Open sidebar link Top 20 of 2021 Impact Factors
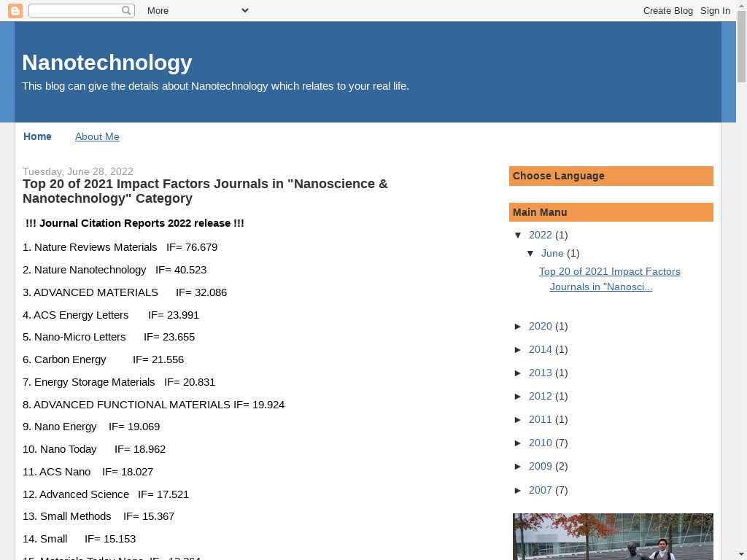 [x=609, y=279]
